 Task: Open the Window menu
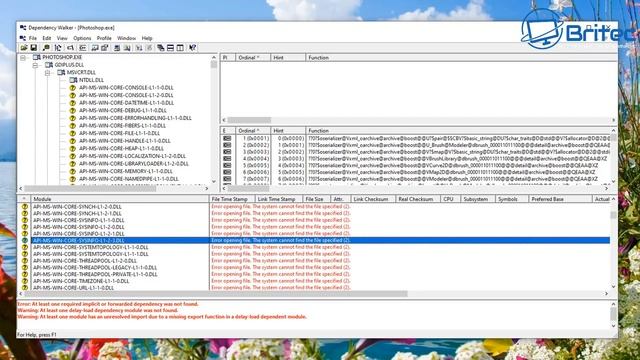point(127,38)
